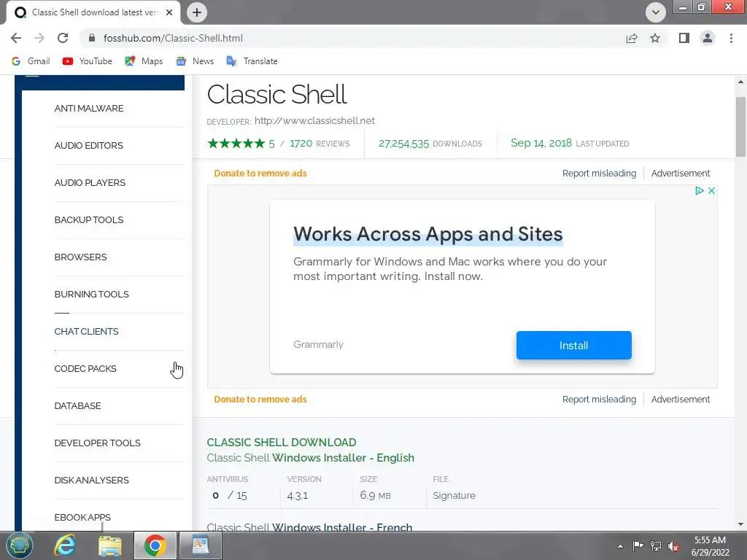Click Report misleading below the ad
This screenshot has width=747, height=560.
click(599, 400)
